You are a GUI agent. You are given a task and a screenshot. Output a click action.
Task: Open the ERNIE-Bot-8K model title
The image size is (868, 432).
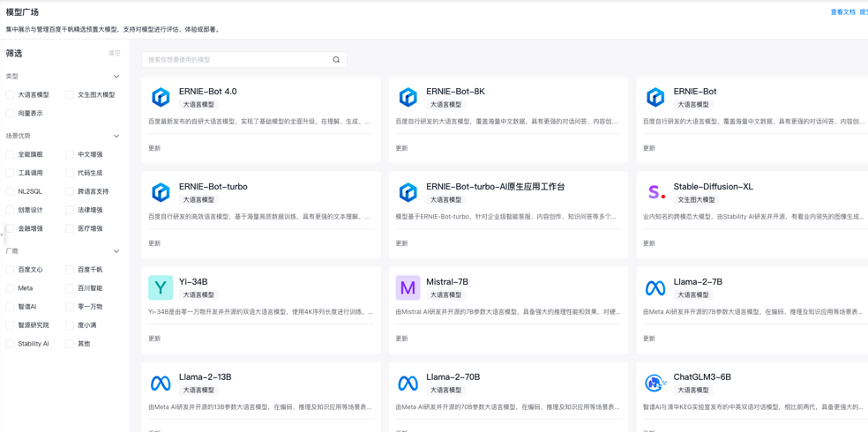pyautogui.click(x=455, y=92)
